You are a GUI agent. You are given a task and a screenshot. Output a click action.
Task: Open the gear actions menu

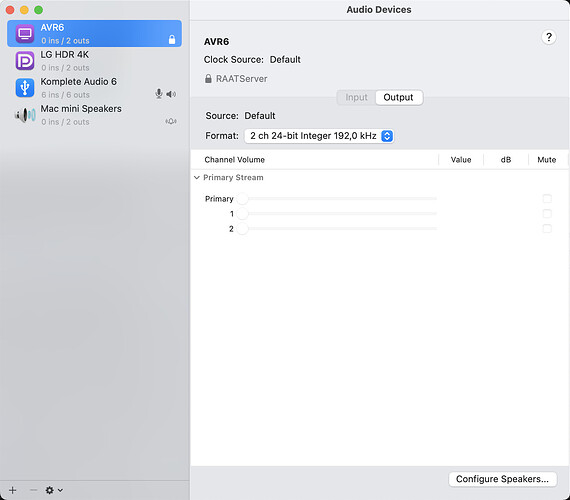(x=54, y=490)
